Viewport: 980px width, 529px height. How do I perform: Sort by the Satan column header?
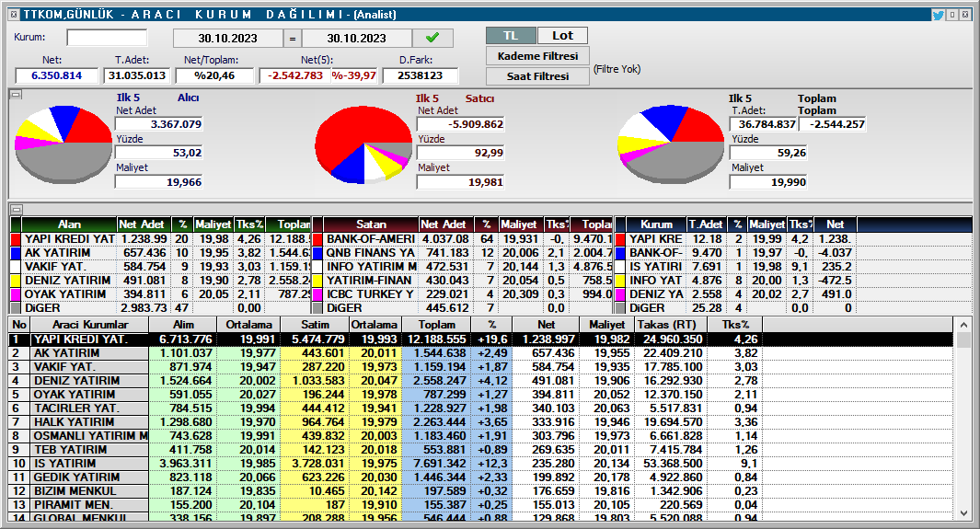pos(371,224)
